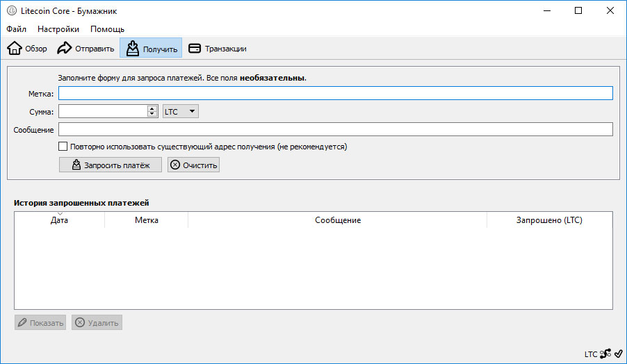Click the network connections status icon

click(605, 354)
